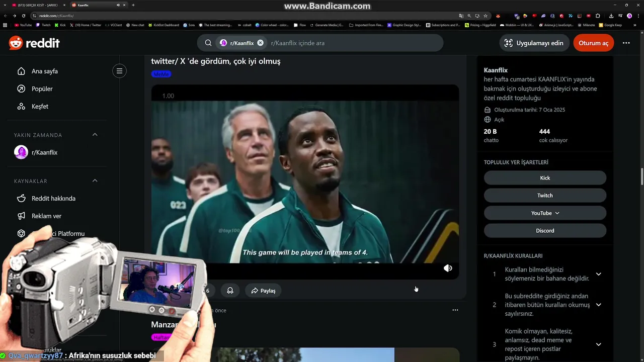The image size is (644, 362).
Task: Expand the YouTube bookmark dropdown
Action: tap(545, 213)
